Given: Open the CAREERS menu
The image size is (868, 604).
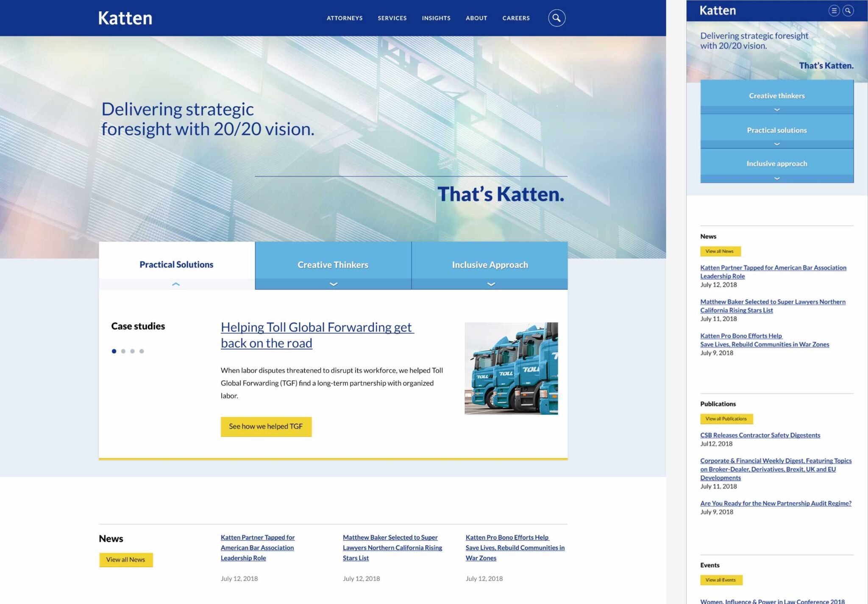Looking at the screenshot, I should (x=516, y=18).
